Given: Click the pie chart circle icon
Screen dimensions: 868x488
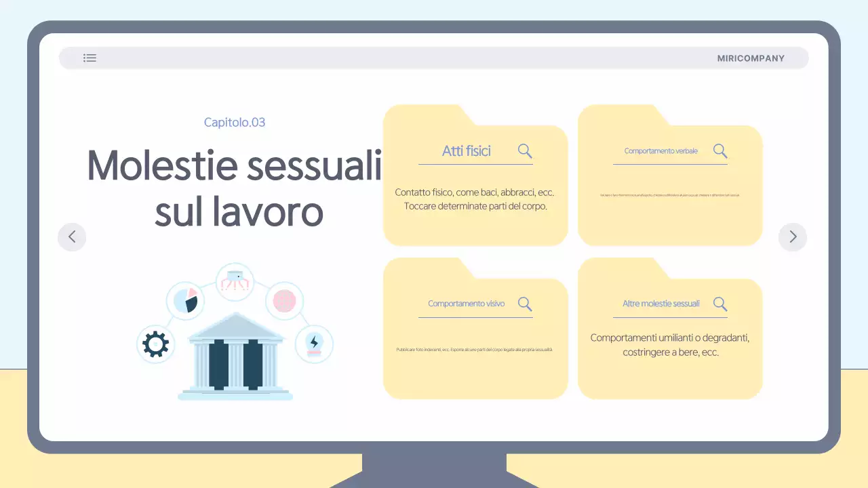Looking at the screenshot, I should tap(186, 301).
